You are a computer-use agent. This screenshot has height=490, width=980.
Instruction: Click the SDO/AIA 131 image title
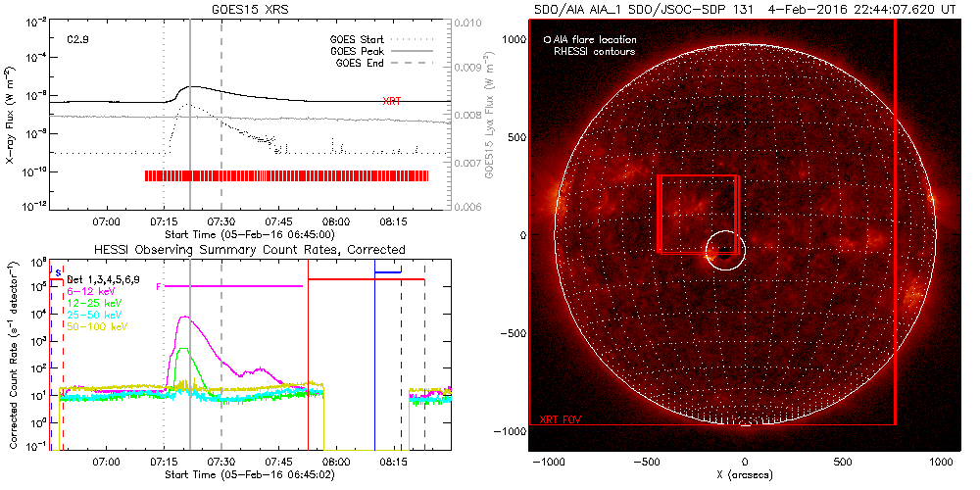point(745,9)
